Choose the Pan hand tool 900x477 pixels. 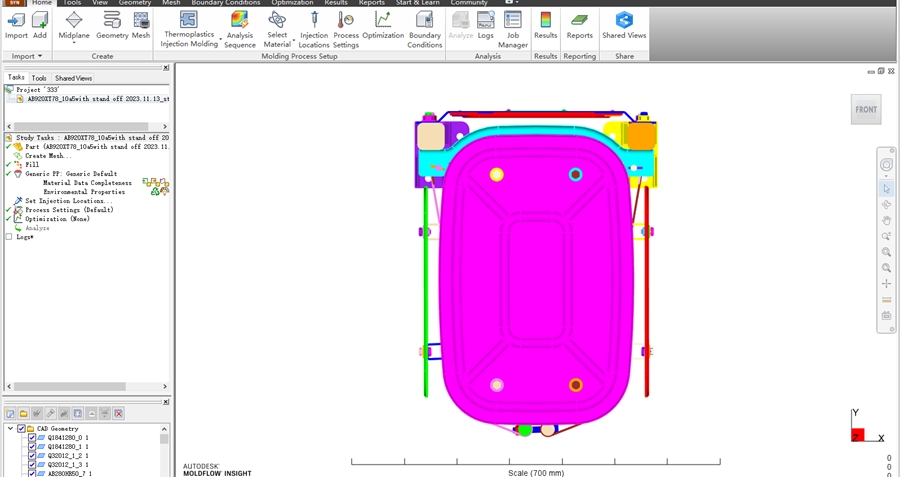[x=886, y=220]
